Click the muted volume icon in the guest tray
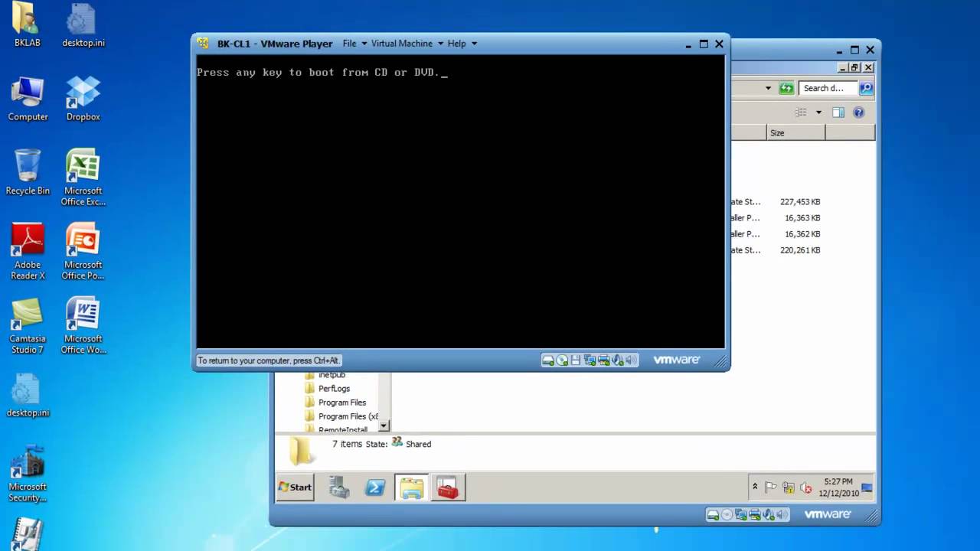The image size is (980, 551). (x=805, y=487)
